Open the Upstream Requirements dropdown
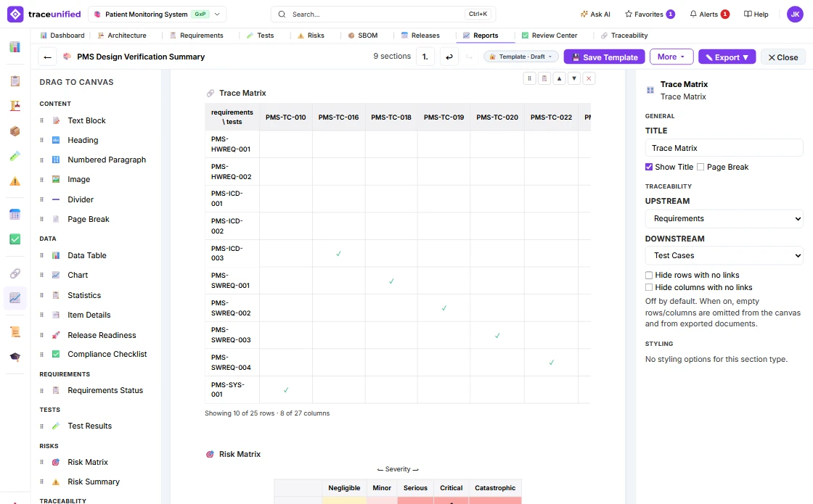Image resolution: width=813 pixels, height=504 pixels. [x=724, y=218]
